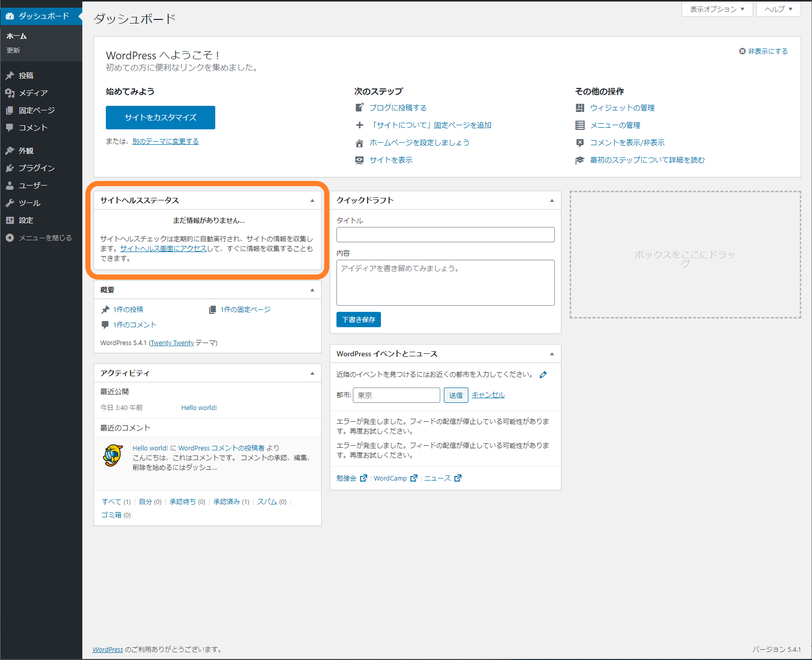Click the 下書き保存 button

pyautogui.click(x=358, y=320)
